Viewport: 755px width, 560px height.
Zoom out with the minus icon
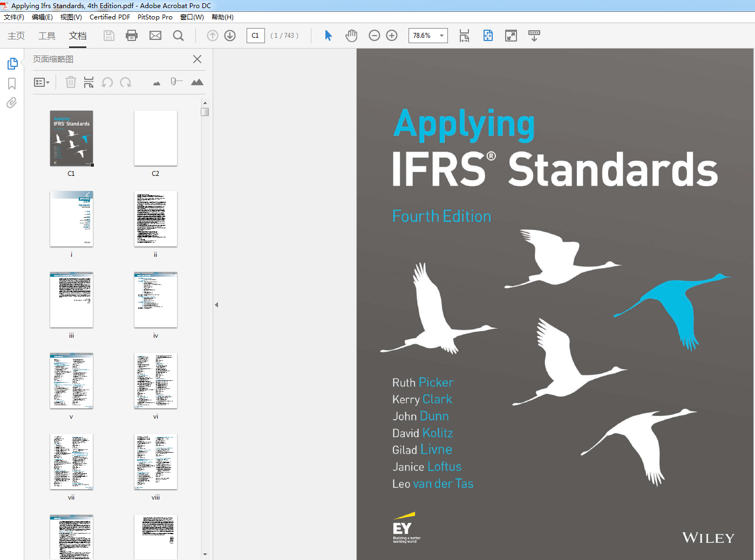(375, 36)
